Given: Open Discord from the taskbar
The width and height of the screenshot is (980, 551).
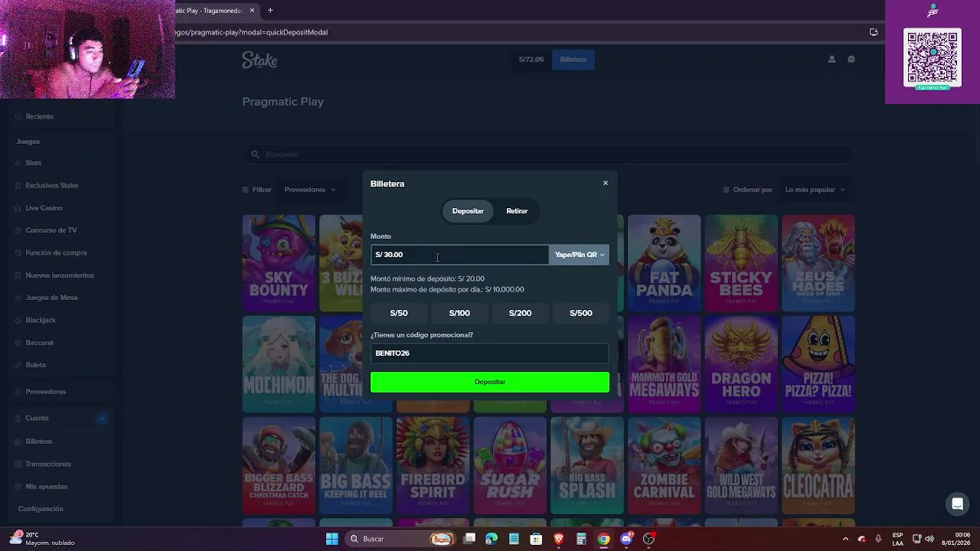Looking at the screenshot, I should coord(626,539).
